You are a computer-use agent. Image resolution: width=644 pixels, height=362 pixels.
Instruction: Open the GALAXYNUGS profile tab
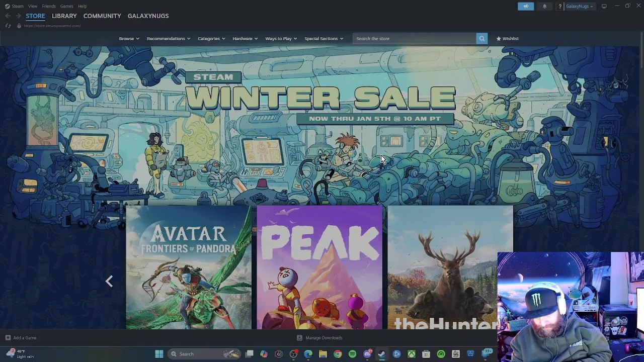[x=148, y=16]
